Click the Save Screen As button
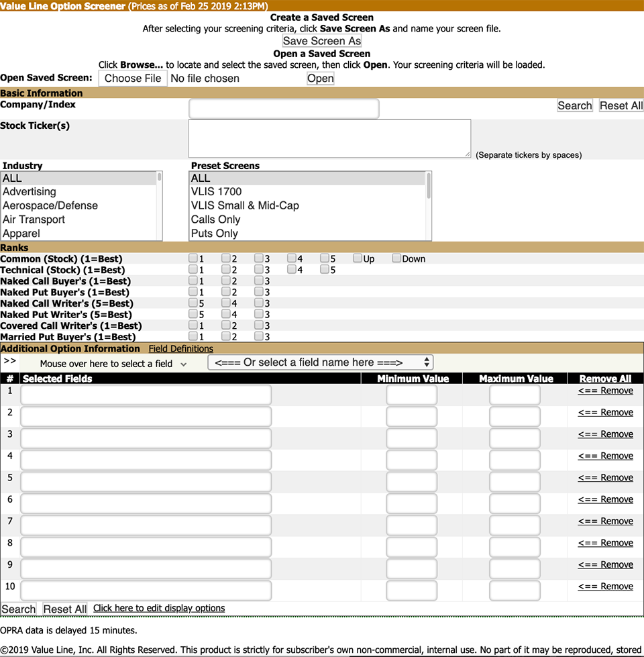The width and height of the screenshot is (644, 657). point(322,41)
